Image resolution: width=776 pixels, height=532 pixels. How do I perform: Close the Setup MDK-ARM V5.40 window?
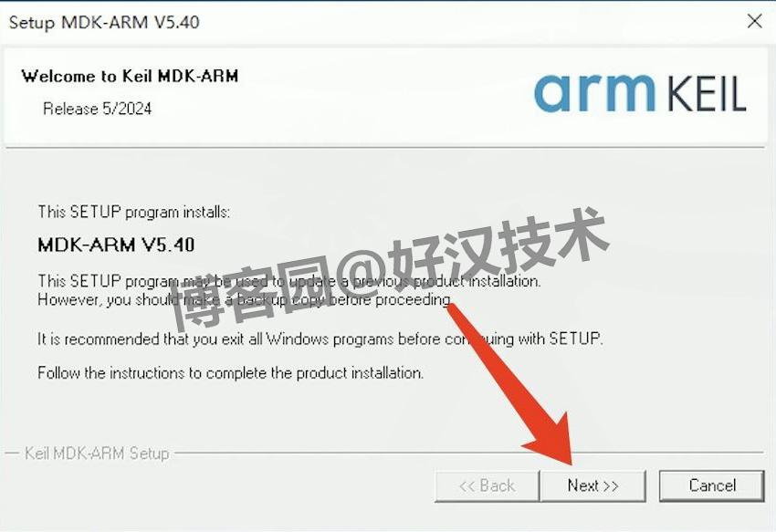pyautogui.click(x=754, y=21)
